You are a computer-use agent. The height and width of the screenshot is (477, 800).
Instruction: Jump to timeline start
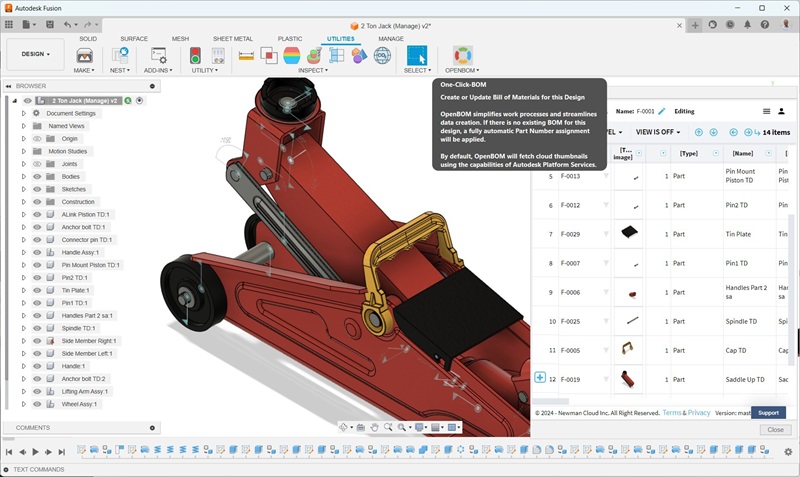click(x=9, y=451)
